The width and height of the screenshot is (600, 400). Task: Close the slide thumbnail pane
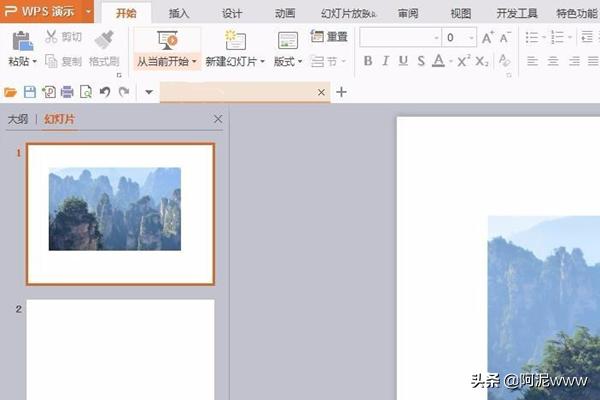click(x=218, y=119)
